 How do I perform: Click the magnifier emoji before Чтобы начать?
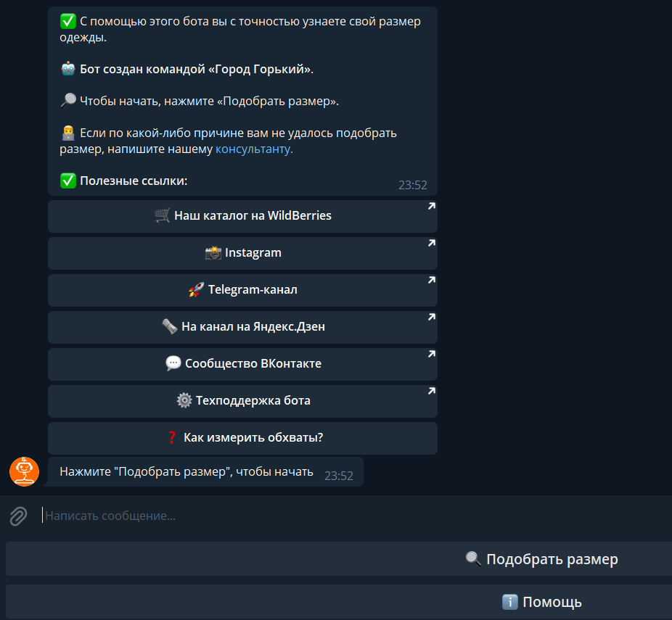coord(68,101)
